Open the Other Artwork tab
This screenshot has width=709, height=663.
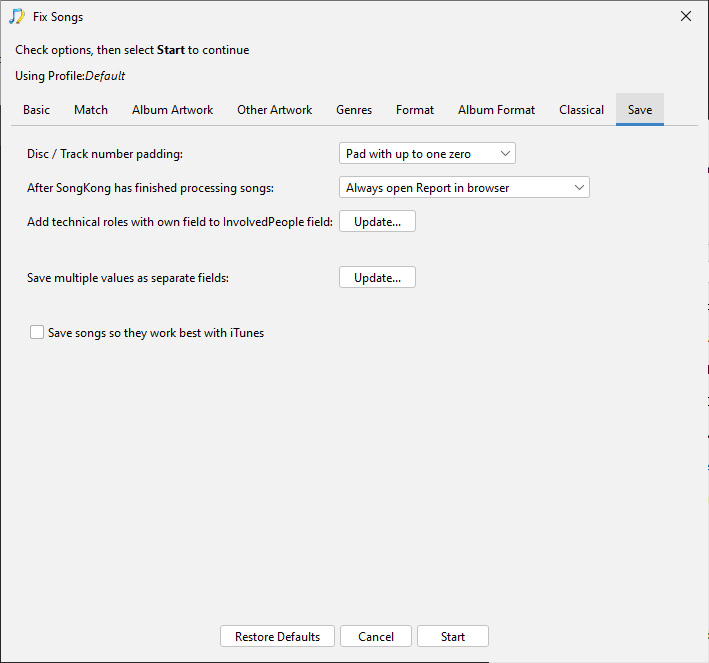[x=274, y=110]
